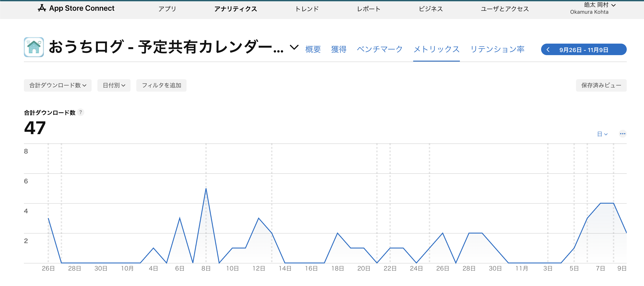Open the 日付別 grouping dropdown
This screenshot has width=644, height=286.
pos(114,85)
